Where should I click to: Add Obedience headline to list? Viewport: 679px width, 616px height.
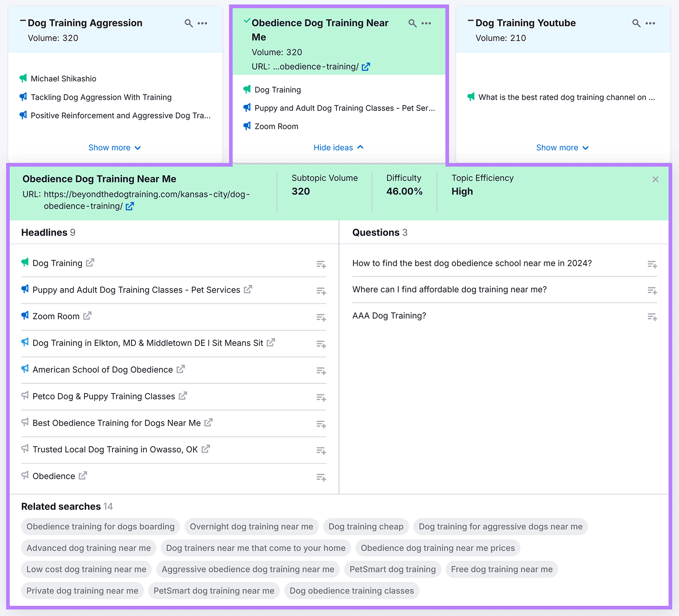[x=321, y=477]
